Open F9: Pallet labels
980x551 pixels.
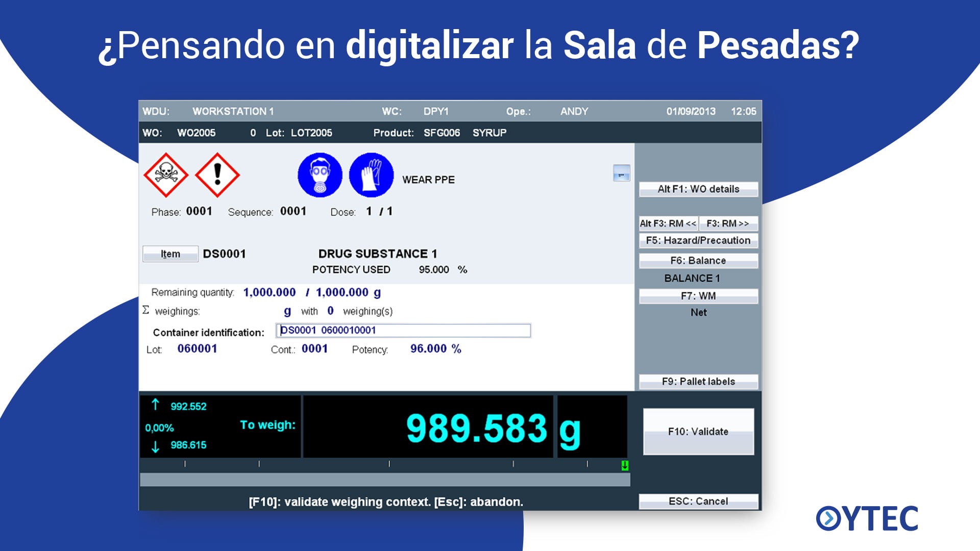coord(698,382)
